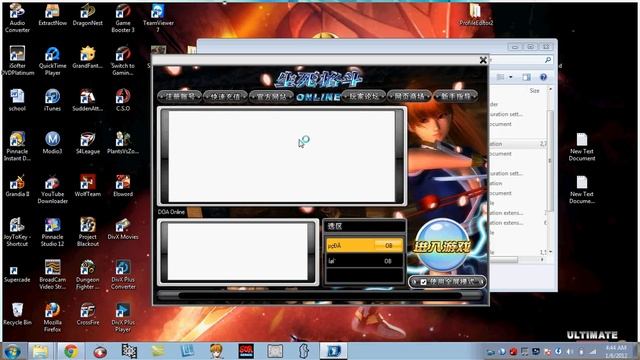Open the iSofter DVD Platinum icon

click(17, 61)
